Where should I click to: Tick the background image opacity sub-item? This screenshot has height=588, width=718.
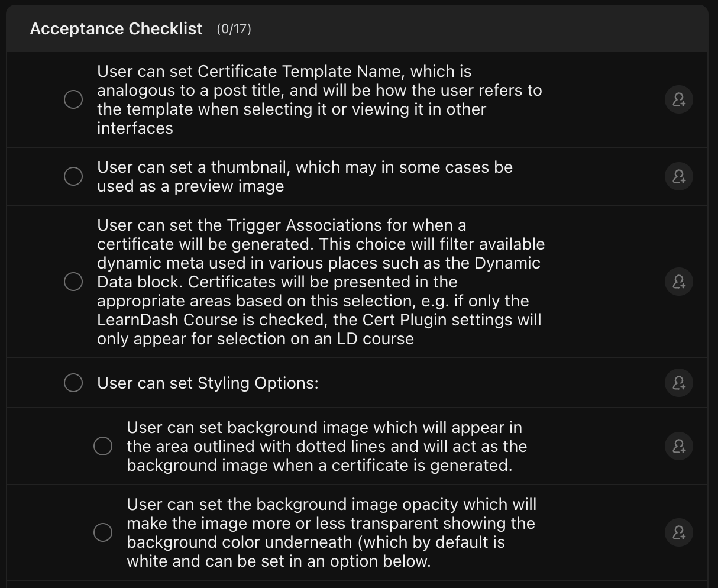[103, 532]
